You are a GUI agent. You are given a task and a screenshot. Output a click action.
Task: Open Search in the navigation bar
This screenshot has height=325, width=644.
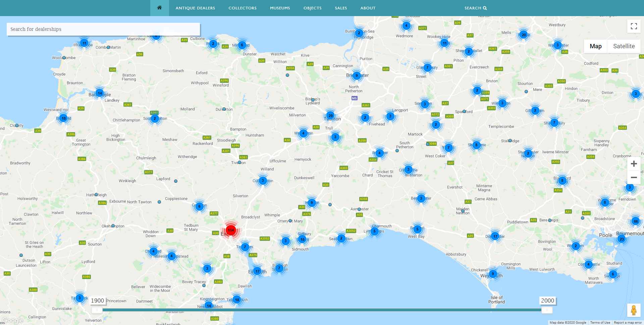tap(475, 8)
